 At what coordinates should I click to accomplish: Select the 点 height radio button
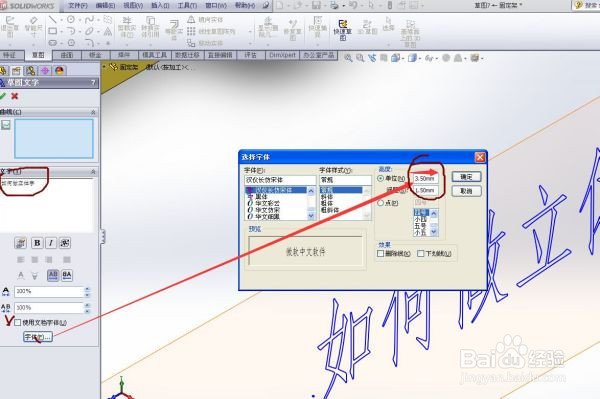(380, 203)
